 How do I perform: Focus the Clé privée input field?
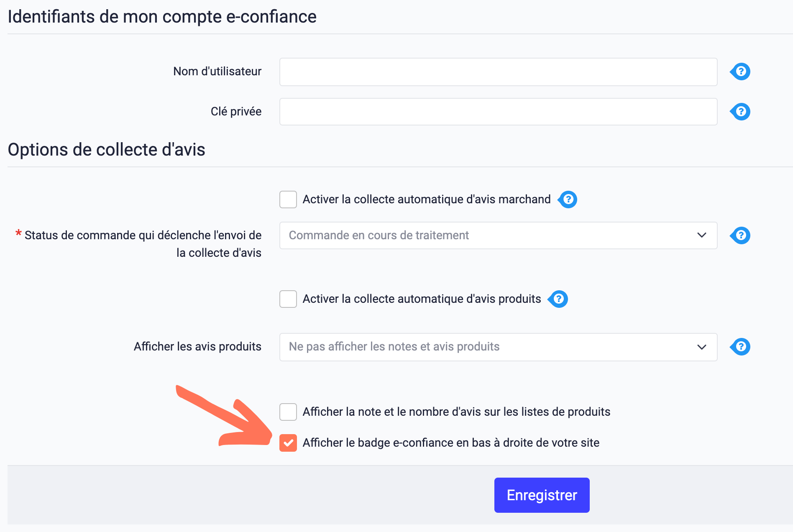[x=498, y=112]
